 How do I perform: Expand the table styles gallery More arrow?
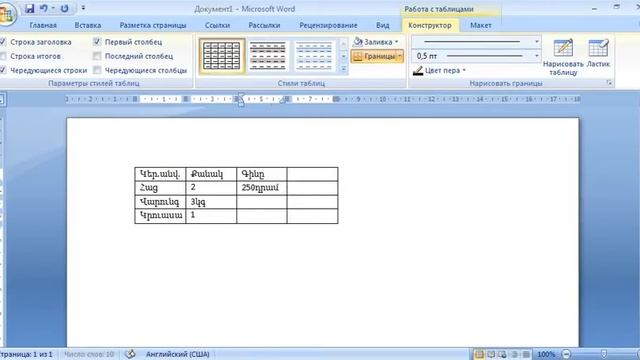(343, 69)
